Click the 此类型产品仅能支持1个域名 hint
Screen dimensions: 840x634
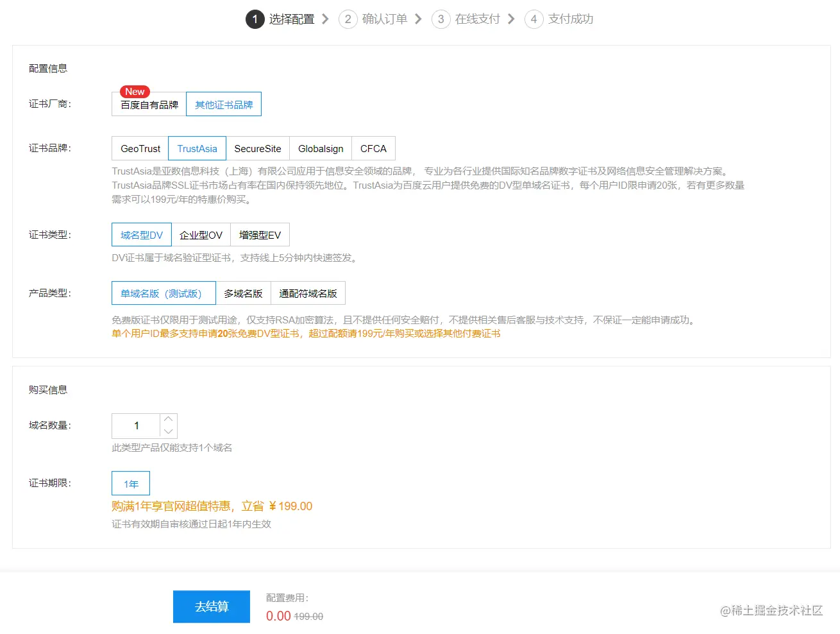pos(172,448)
